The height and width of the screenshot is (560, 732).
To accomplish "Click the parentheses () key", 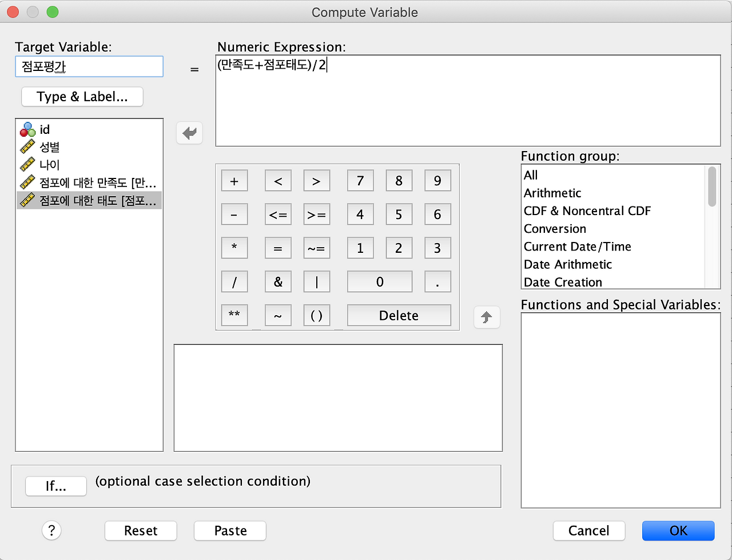I will click(x=316, y=315).
